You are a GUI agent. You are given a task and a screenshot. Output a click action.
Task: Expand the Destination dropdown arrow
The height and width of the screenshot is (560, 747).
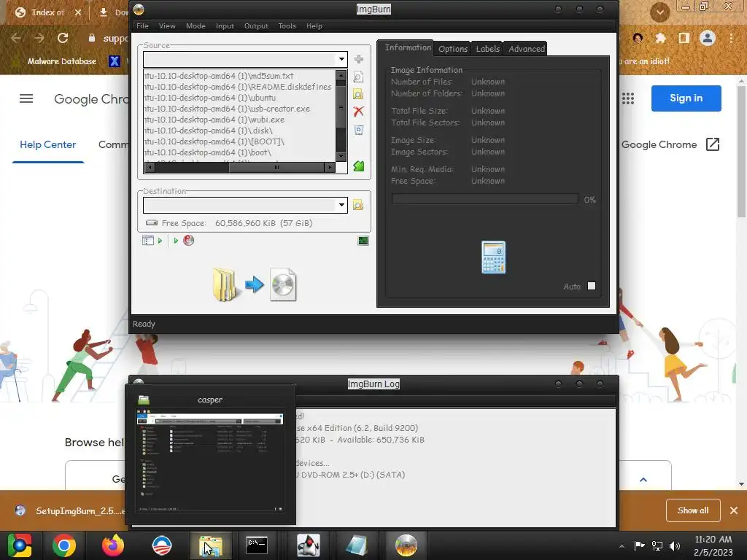(x=341, y=205)
